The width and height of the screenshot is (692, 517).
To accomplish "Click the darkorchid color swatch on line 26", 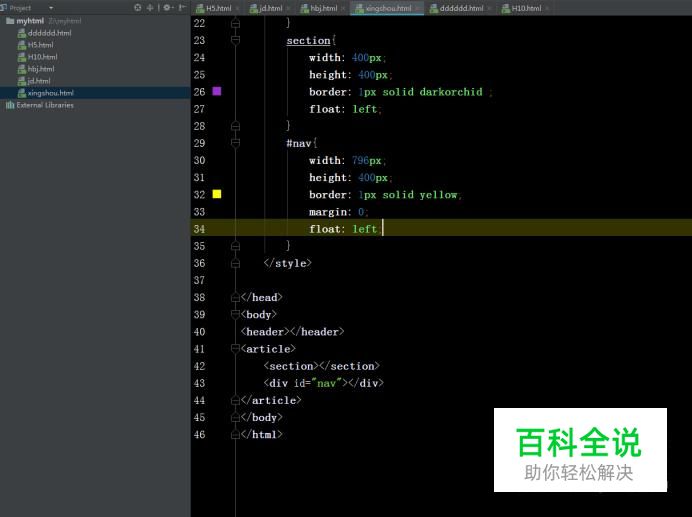I will 217,91.
